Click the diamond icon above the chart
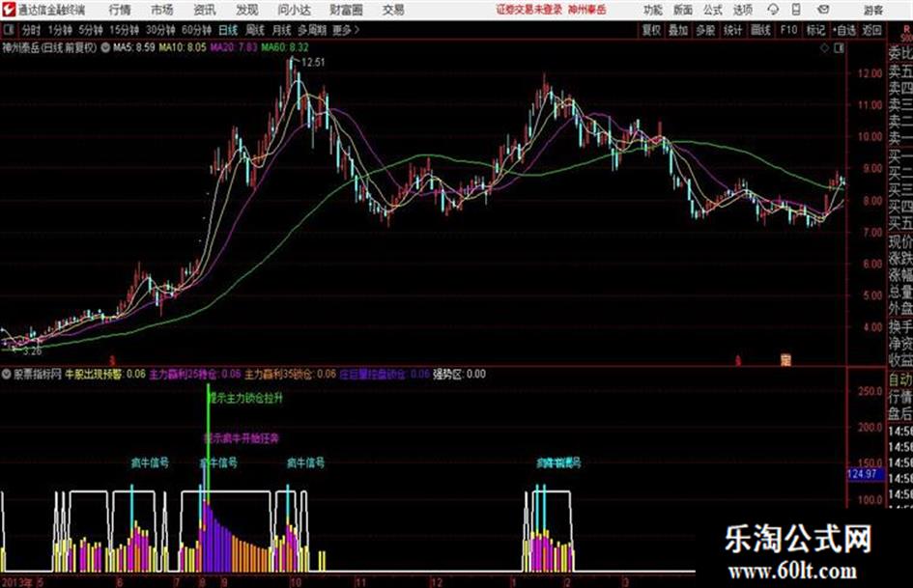This screenshot has width=913, height=588. click(824, 48)
